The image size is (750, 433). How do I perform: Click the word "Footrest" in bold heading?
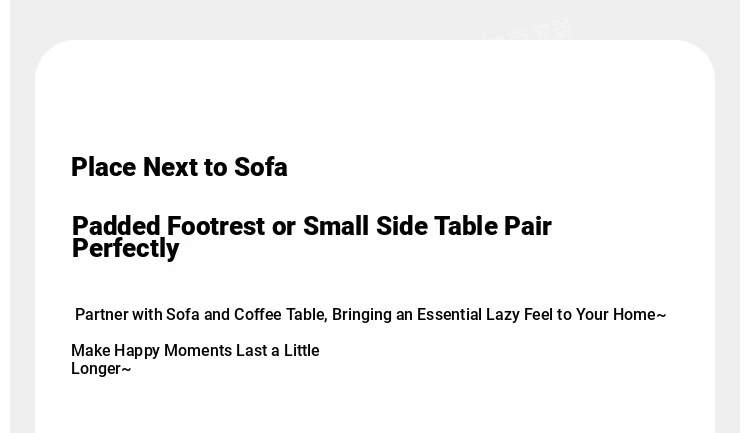(216, 226)
